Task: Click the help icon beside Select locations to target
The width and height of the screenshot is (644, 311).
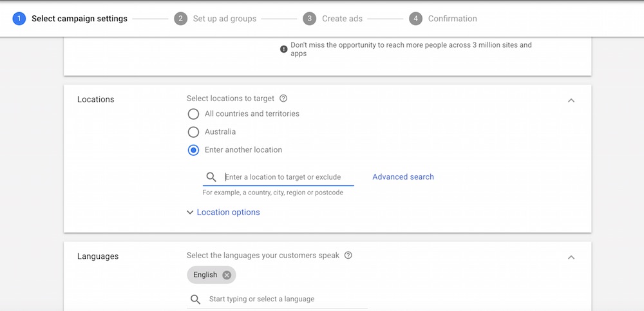Action: (x=283, y=99)
